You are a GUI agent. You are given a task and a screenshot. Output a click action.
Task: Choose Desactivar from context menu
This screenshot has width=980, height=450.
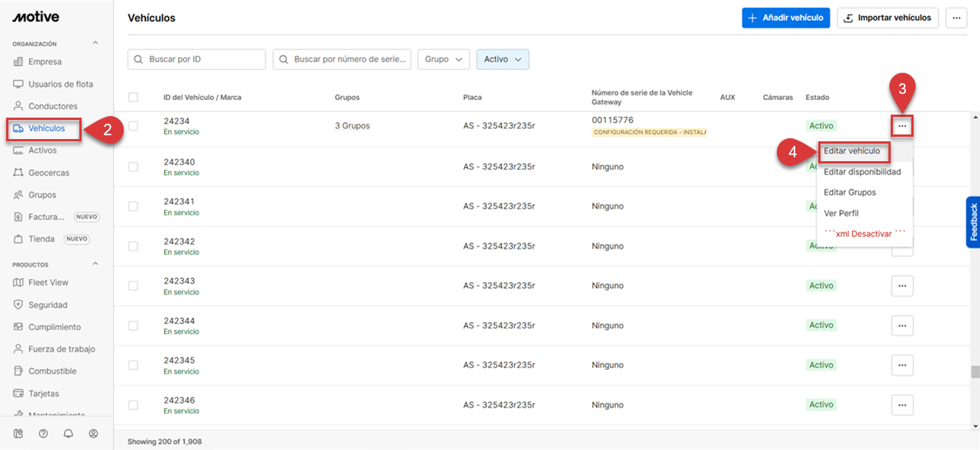coord(864,234)
